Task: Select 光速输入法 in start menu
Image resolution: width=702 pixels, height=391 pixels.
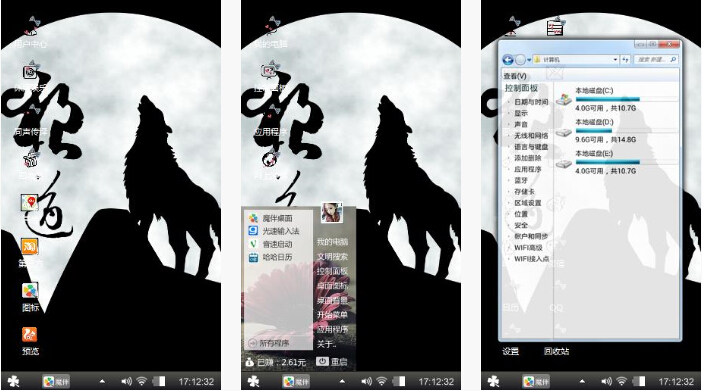Action: click(274, 231)
